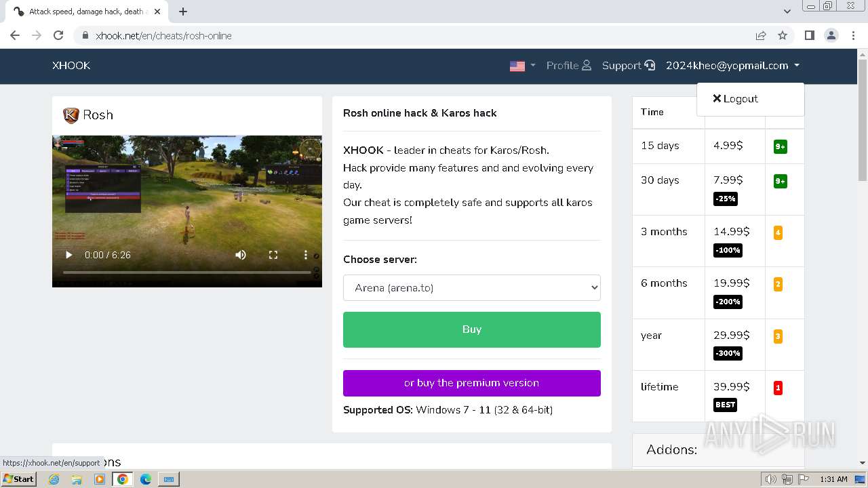Share this page icon
Screen dimensions: 868x488
tap(761, 35)
